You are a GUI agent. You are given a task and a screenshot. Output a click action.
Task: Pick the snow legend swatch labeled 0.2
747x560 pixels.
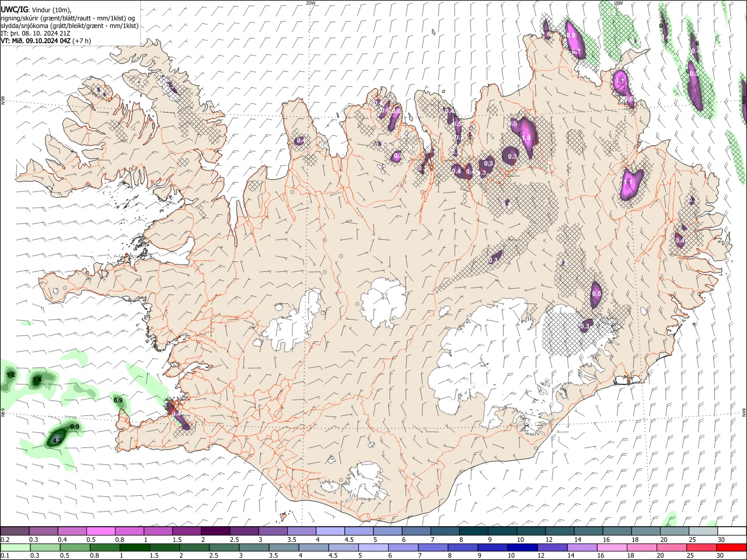pyautogui.click(x=15, y=531)
